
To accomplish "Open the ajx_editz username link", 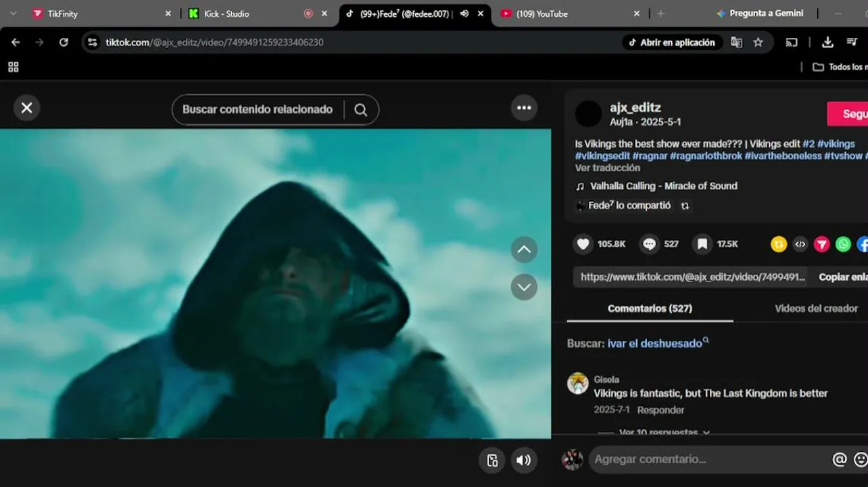I will (635, 108).
